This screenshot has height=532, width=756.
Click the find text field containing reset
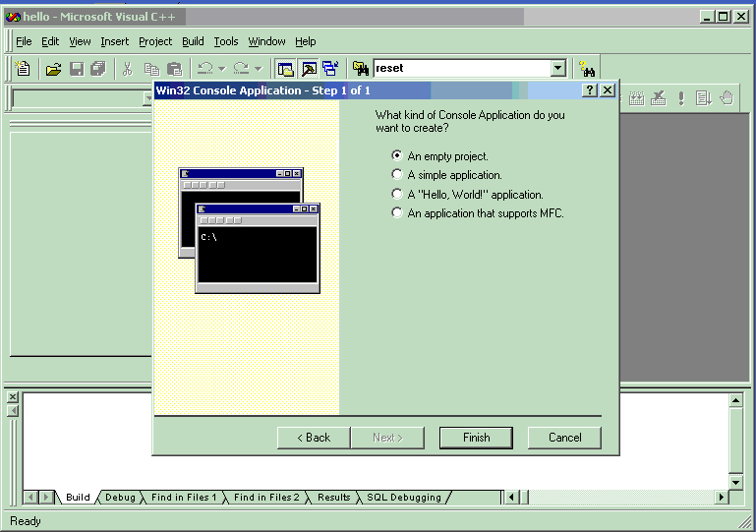tap(462, 68)
